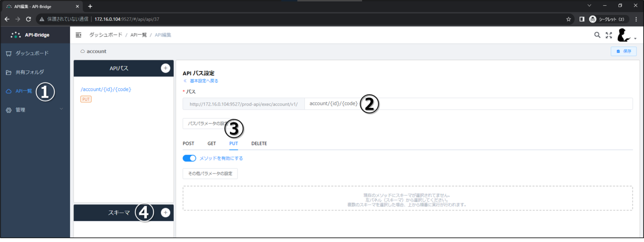Viewport: 644px width, 242px height.
Task: Add a schema with the スキーマ plus icon
Action: pyautogui.click(x=166, y=212)
